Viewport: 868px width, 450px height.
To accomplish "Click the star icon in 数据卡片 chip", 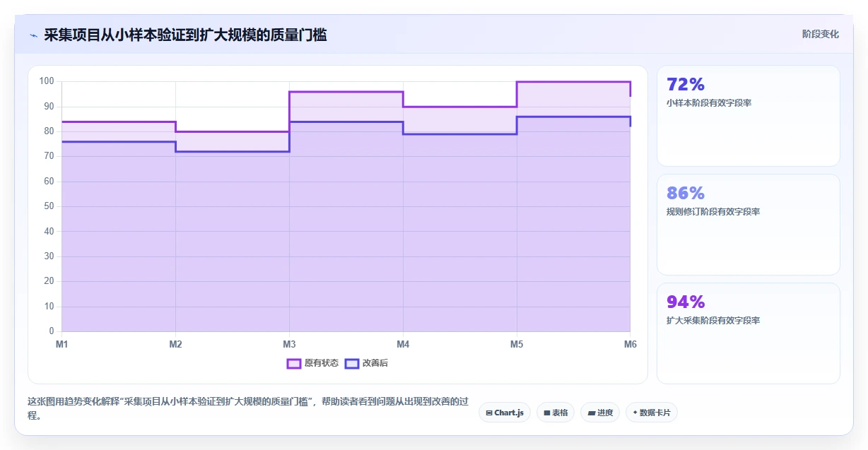I will pyautogui.click(x=635, y=413).
